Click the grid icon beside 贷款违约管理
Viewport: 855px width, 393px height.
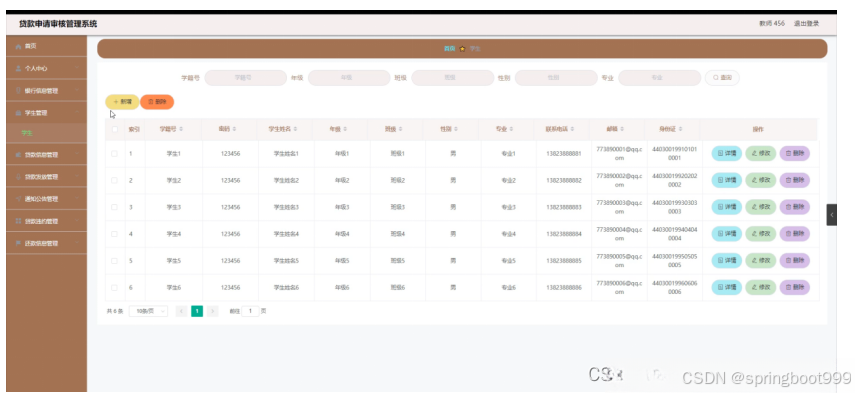pyautogui.click(x=19, y=221)
